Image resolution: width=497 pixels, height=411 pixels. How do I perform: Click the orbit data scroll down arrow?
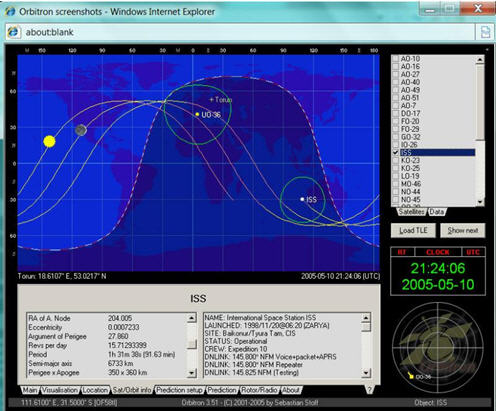pyautogui.click(x=192, y=373)
